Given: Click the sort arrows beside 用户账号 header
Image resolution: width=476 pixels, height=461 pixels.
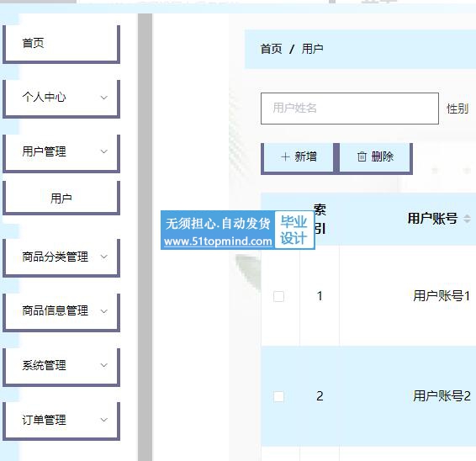Looking at the screenshot, I should [467, 219].
